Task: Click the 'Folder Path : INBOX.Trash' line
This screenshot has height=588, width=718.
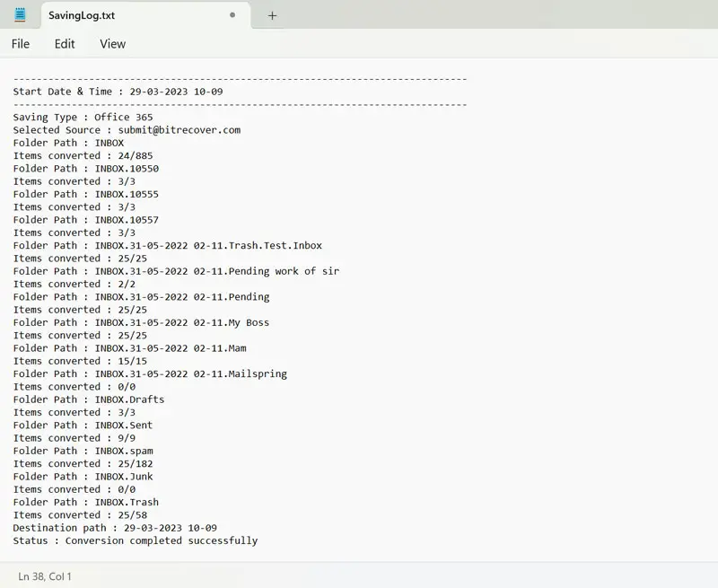Action: click(85, 502)
